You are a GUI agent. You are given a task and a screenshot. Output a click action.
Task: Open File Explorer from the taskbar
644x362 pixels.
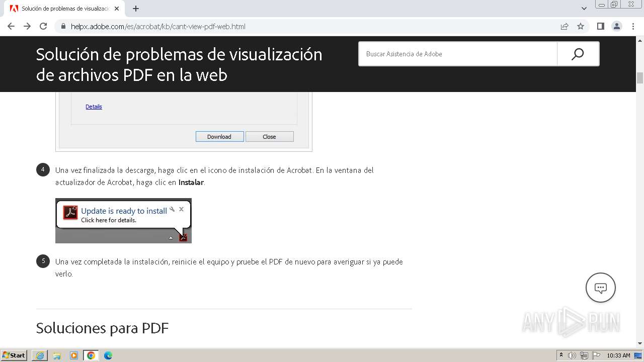point(57,355)
